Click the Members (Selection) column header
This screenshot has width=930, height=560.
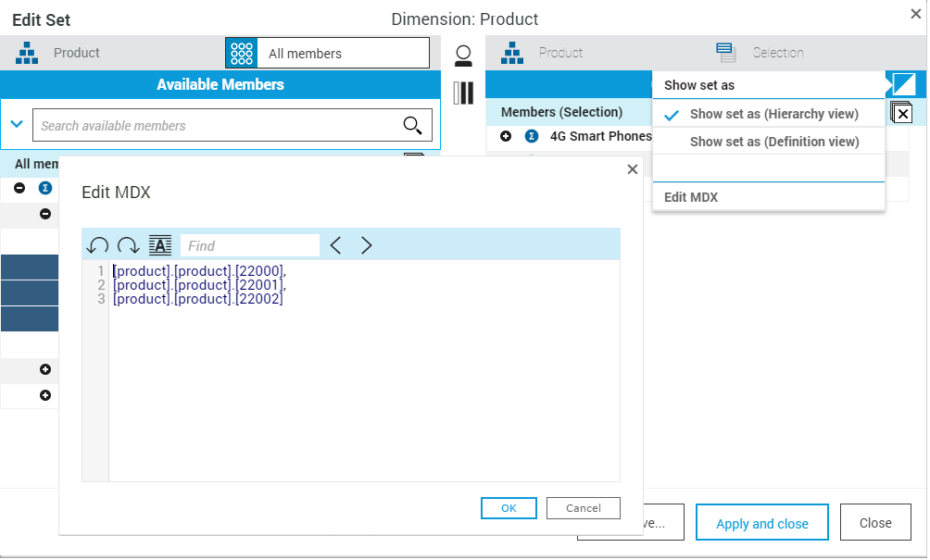(x=561, y=112)
